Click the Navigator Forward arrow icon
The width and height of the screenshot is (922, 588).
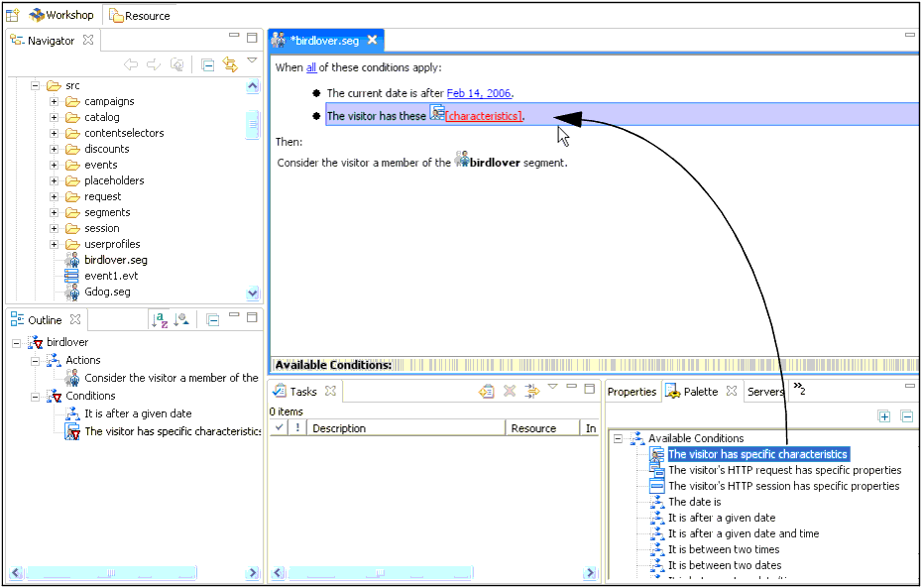pos(154,64)
